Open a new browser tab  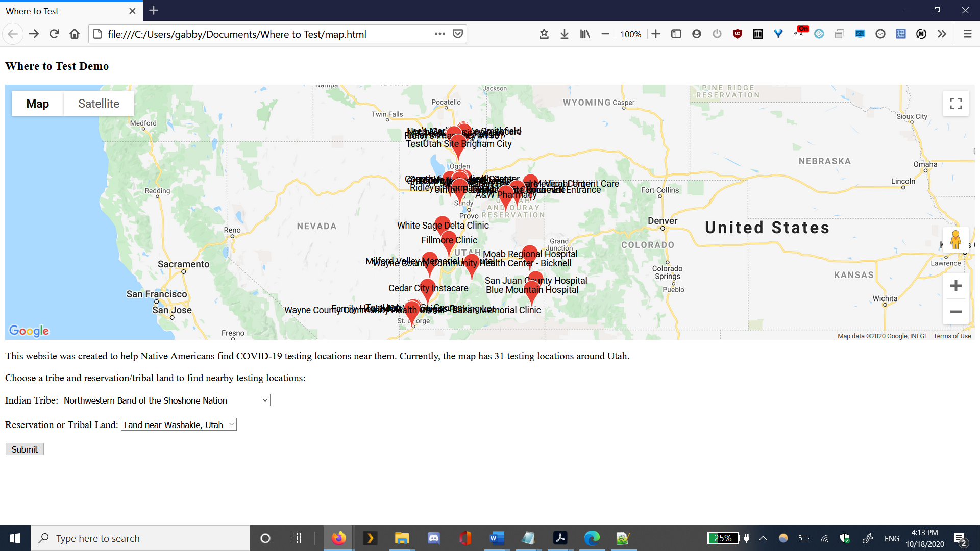point(154,11)
